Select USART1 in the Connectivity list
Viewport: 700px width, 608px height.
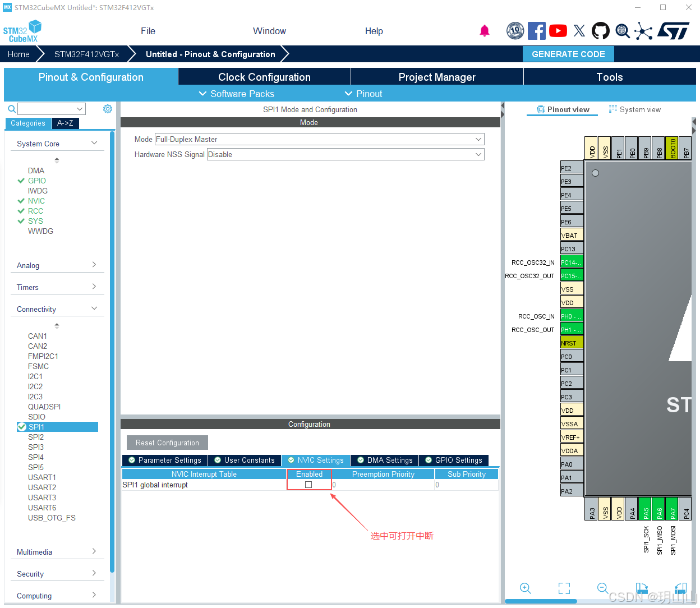42,477
